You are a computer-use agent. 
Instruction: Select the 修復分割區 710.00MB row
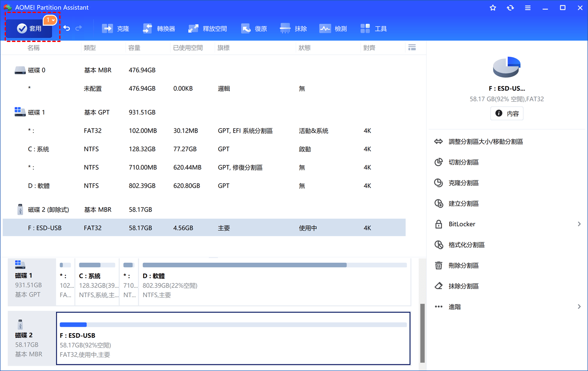204,167
